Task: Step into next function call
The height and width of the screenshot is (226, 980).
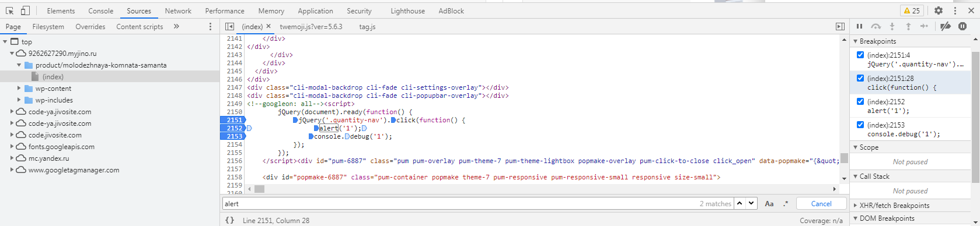Action: 892,26
